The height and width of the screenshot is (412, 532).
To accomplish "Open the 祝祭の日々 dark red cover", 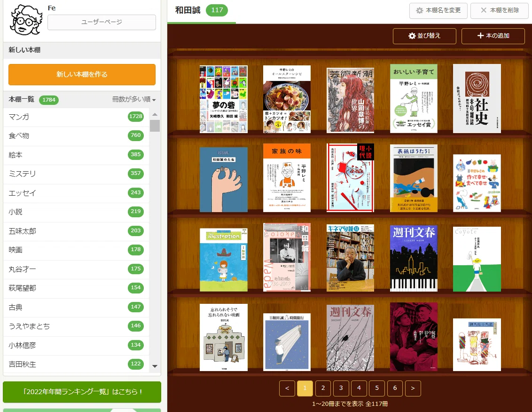I will [x=414, y=337].
